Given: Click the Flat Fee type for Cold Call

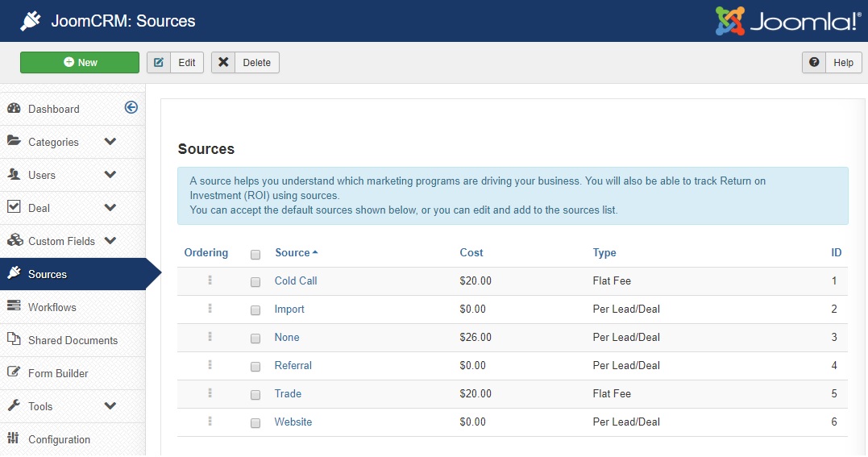Looking at the screenshot, I should [x=612, y=280].
